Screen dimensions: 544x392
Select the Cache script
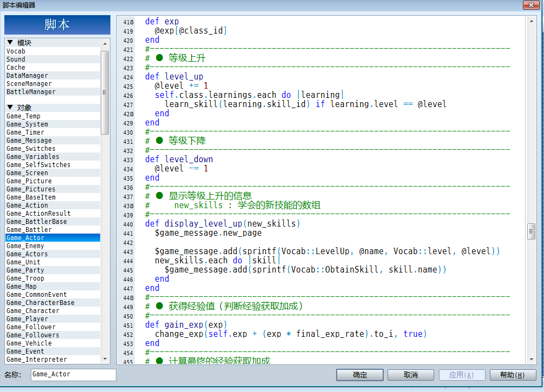53,68
